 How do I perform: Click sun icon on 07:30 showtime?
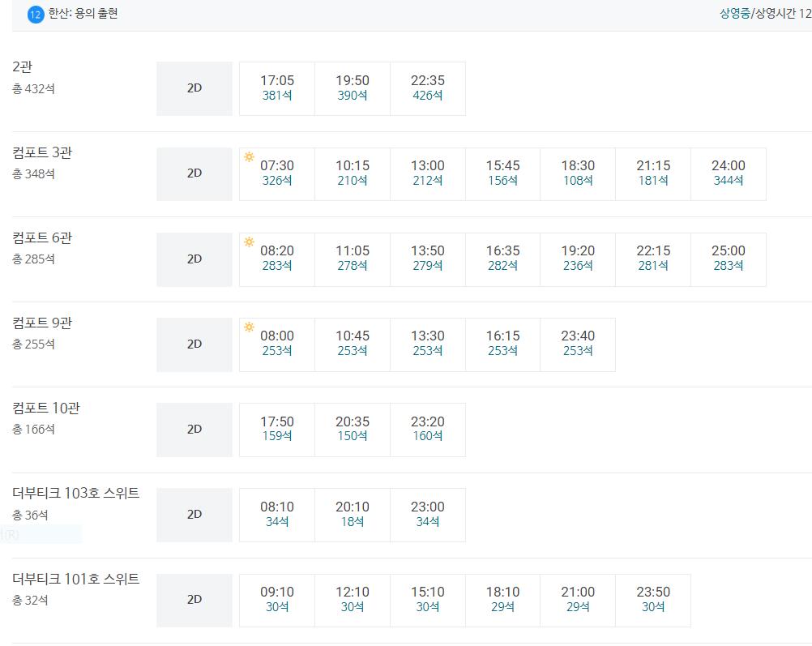249,157
